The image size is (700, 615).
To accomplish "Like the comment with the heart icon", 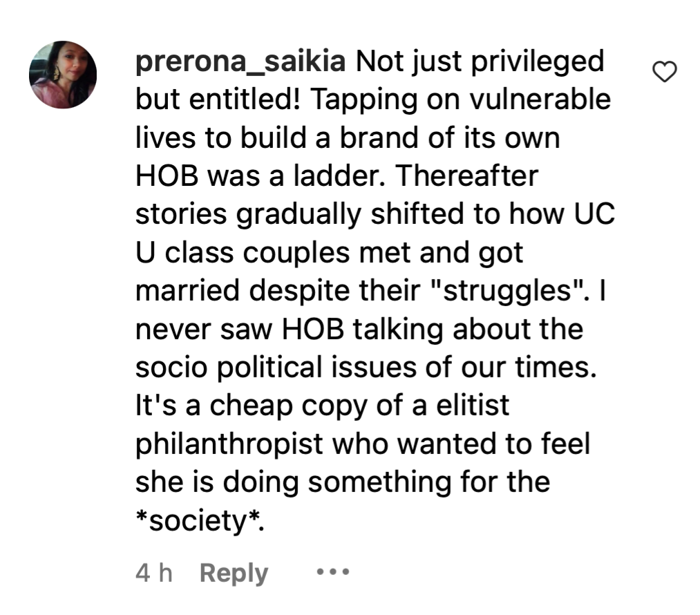I will (x=664, y=72).
